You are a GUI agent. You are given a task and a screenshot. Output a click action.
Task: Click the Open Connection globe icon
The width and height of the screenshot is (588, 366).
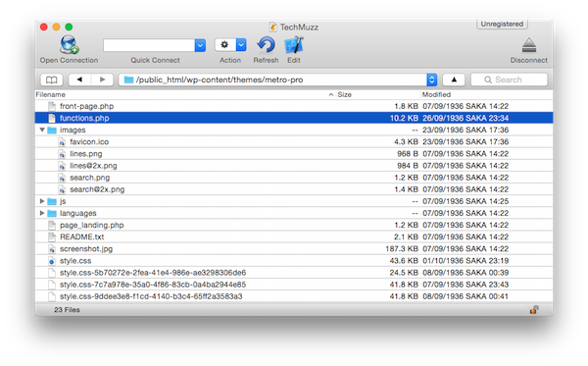point(69,45)
